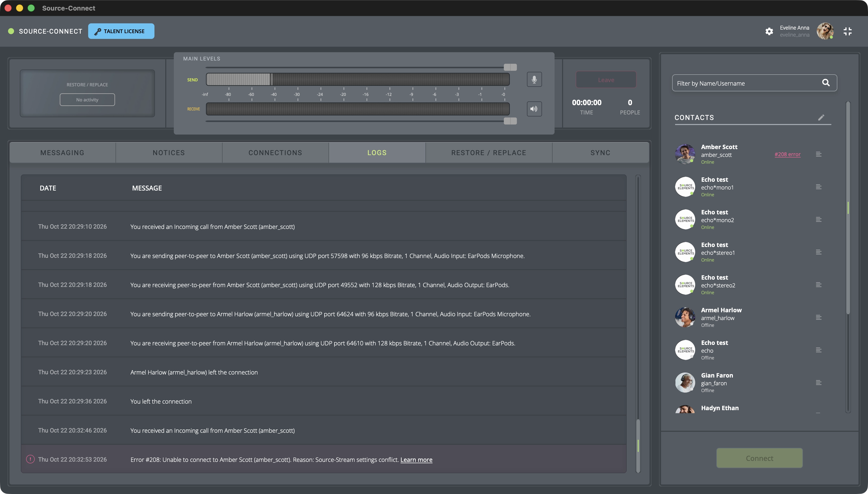
Task: Click the Connect button
Action: [759, 458]
